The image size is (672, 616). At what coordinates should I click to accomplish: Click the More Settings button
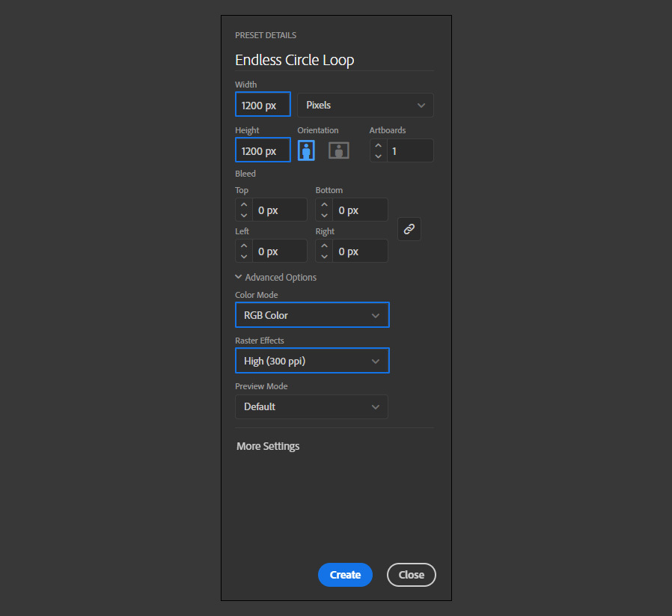point(268,446)
